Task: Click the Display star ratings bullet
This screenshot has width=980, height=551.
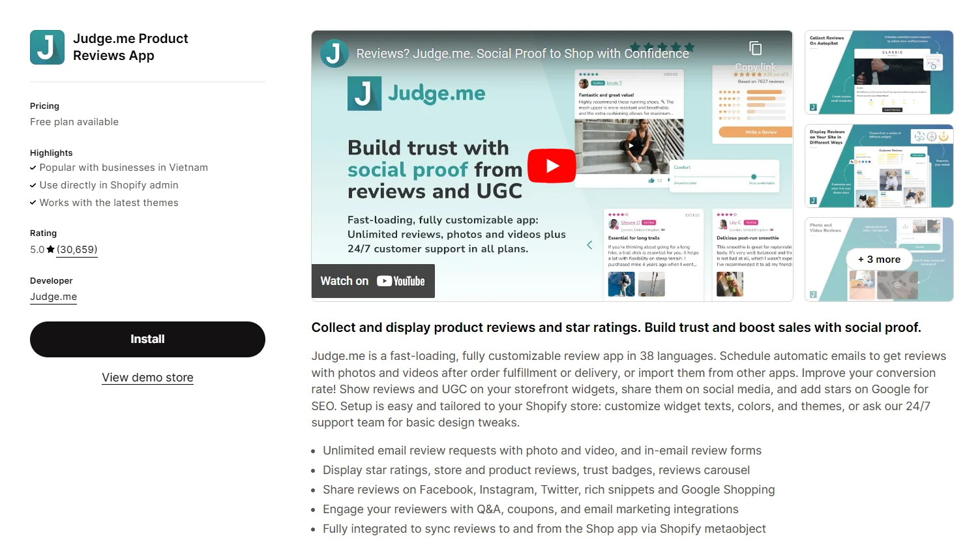Action: click(536, 470)
